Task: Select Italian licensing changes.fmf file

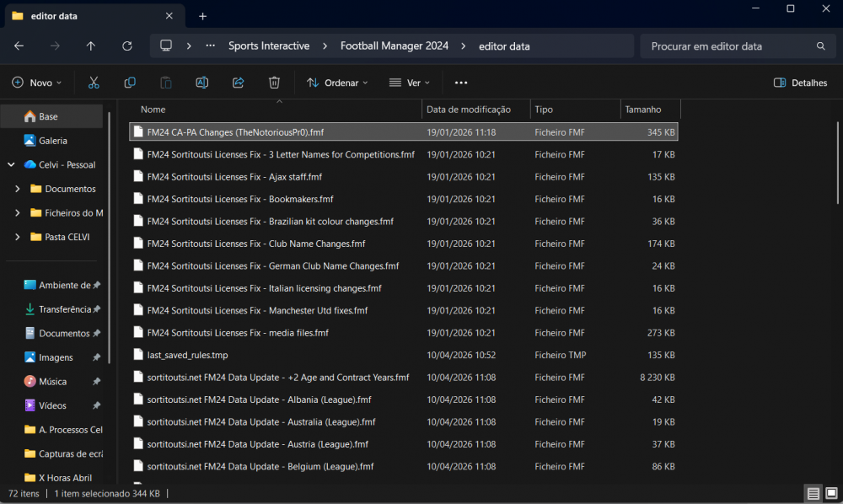Action: coord(404,288)
